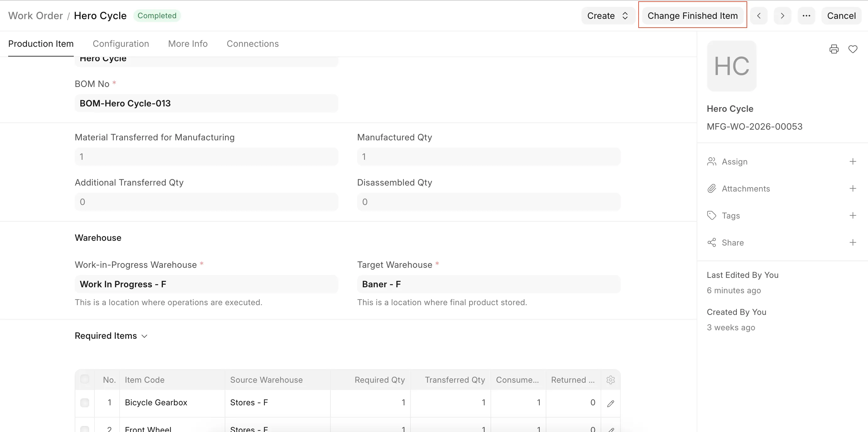Click the Assign people icon
868x432 pixels.
(711, 162)
